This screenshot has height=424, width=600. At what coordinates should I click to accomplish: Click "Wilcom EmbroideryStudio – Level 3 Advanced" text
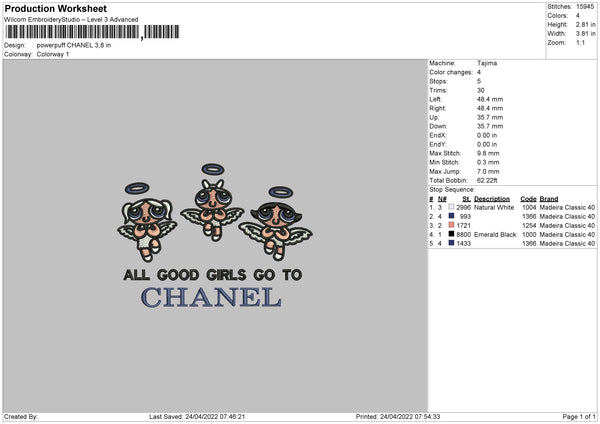[x=71, y=20]
